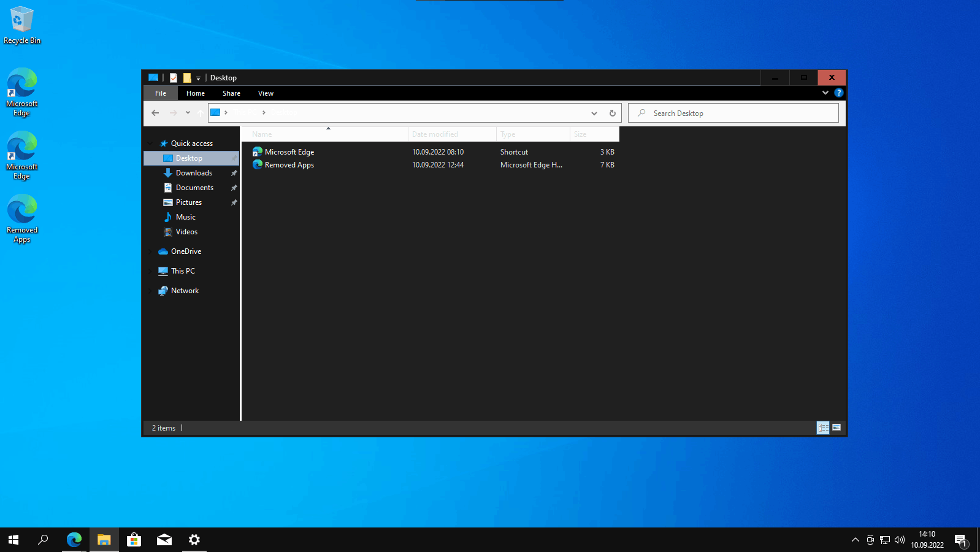
Task: Sort files by the Type column header
Action: click(x=533, y=134)
